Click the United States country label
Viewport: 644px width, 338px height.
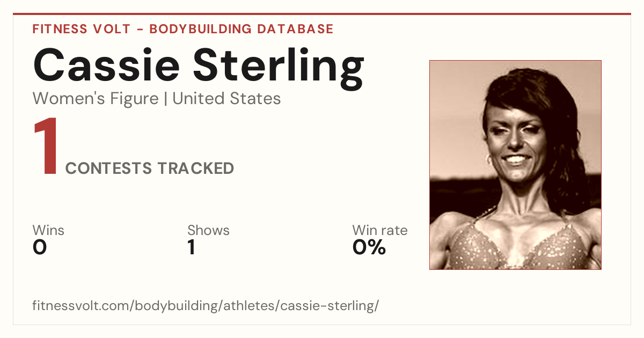point(226,99)
